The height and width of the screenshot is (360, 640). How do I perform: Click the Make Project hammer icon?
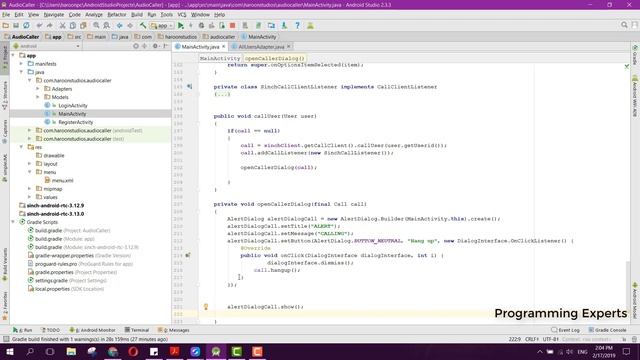click(143, 25)
